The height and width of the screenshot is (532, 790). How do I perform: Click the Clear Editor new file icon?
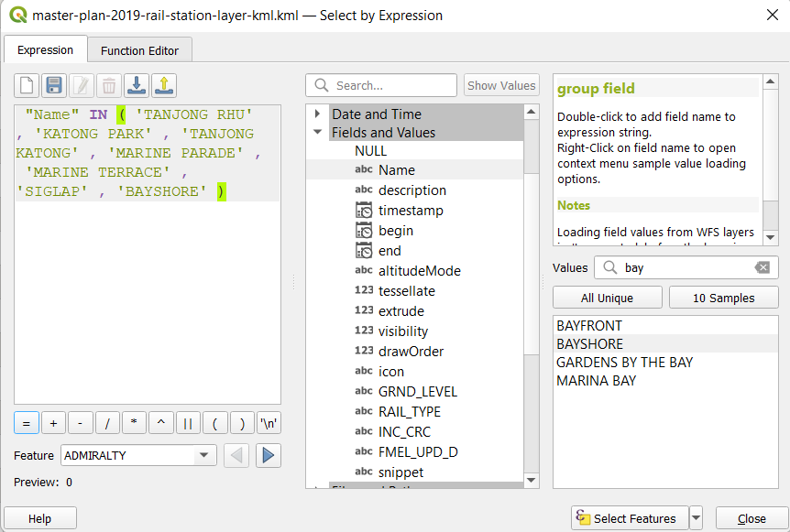tap(27, 86)
